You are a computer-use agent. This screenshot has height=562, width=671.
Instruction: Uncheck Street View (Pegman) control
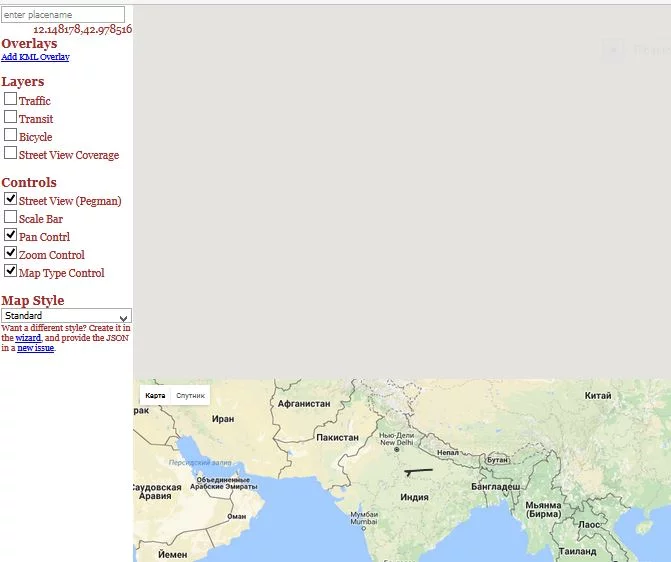[x=10, y=199]
